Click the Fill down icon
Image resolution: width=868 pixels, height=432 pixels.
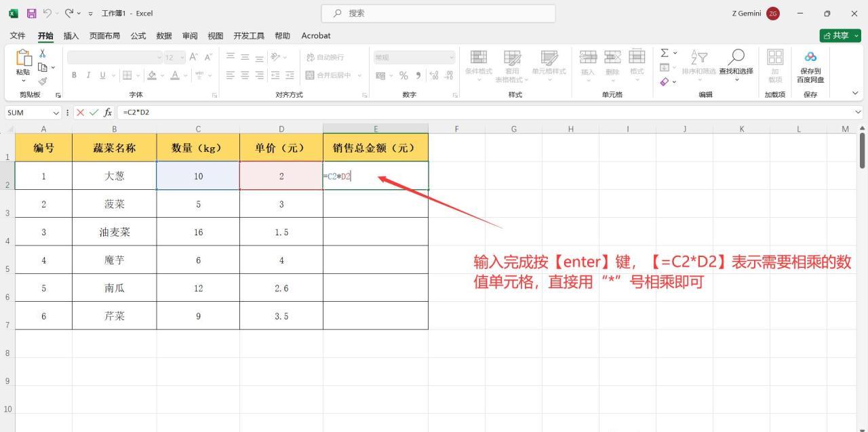[x=665, y=67]
